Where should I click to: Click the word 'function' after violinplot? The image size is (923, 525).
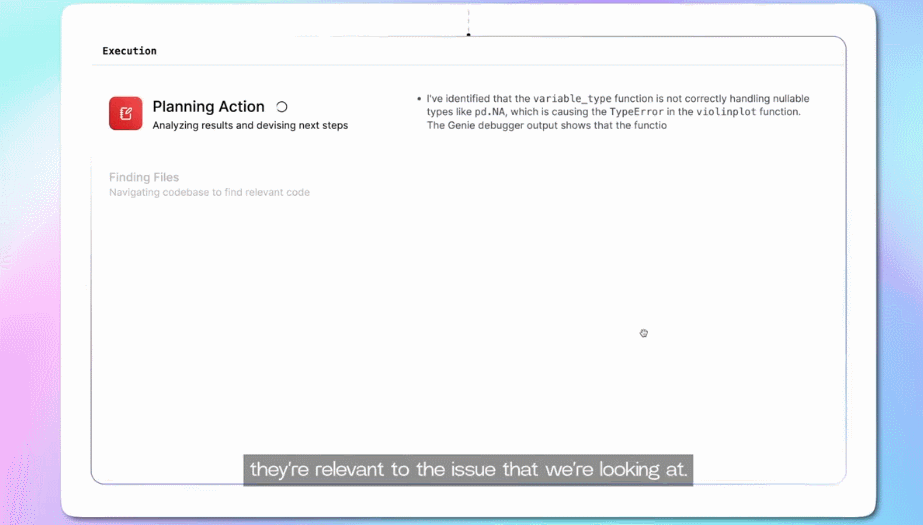[x=779, y=112]
